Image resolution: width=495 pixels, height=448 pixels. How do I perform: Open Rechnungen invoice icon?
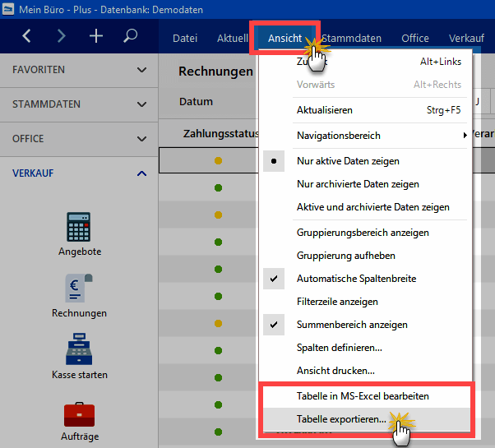[x=79, y=288]
